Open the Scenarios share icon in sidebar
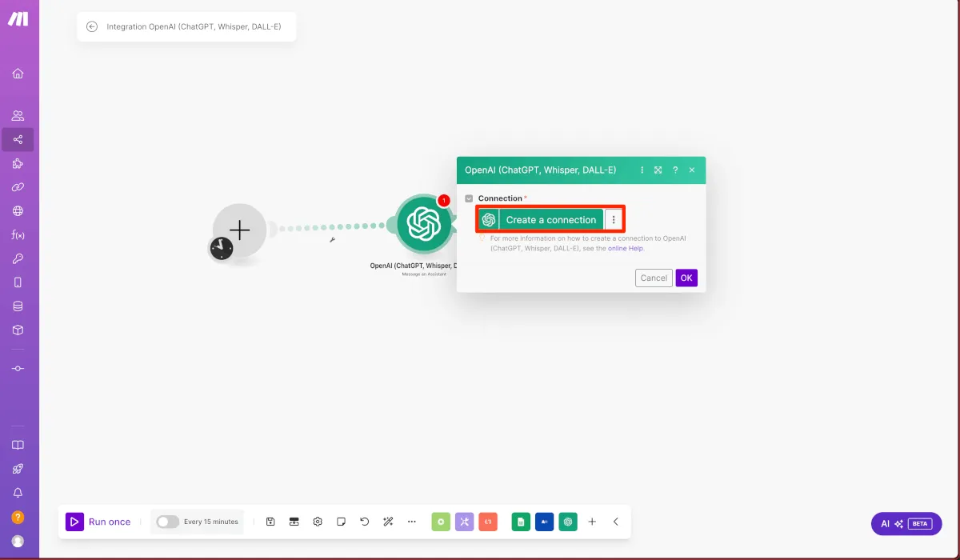This screenshot has width=960, height=560. point(18,140)
